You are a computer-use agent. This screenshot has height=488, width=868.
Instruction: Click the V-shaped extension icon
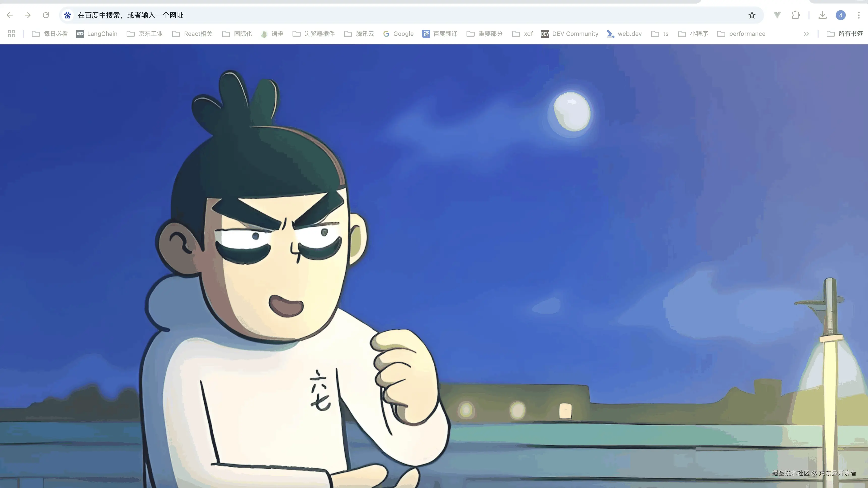(x=777, y=15)
